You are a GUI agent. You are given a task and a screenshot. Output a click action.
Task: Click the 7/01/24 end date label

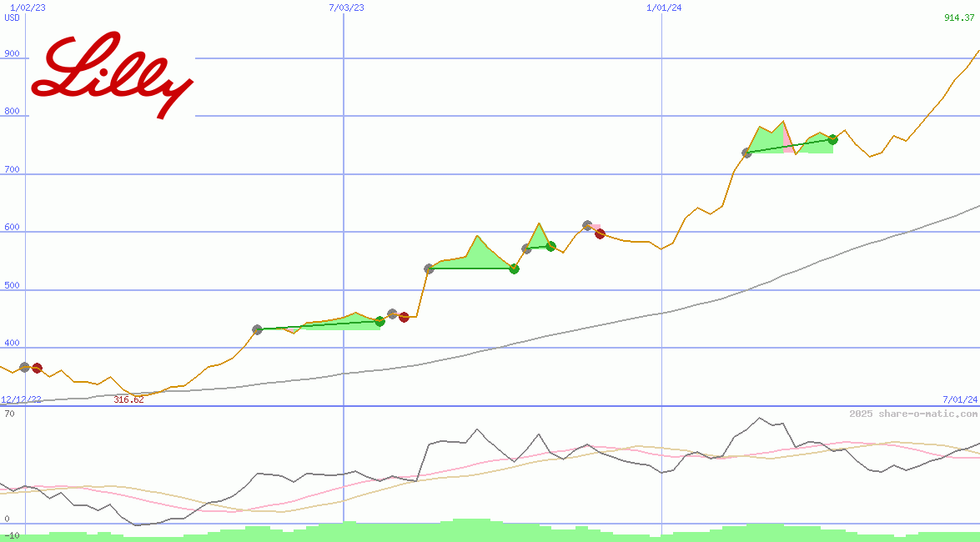coord(959,399)
